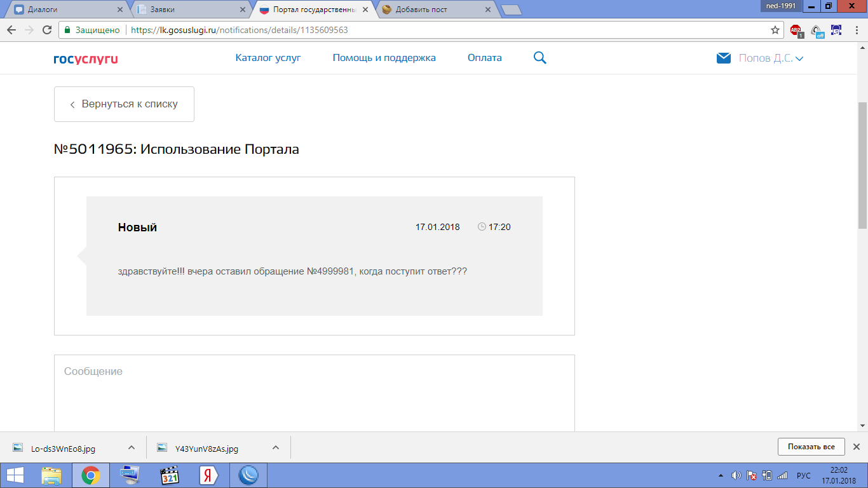The image size is (868, 488).
Task: Close the Портал государственных tab
Action: 365,10
